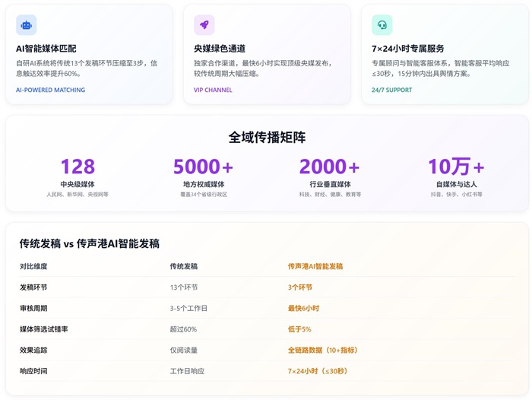
Task: Click the AI-POWERED MATCHING label
Action: [50, 90]
